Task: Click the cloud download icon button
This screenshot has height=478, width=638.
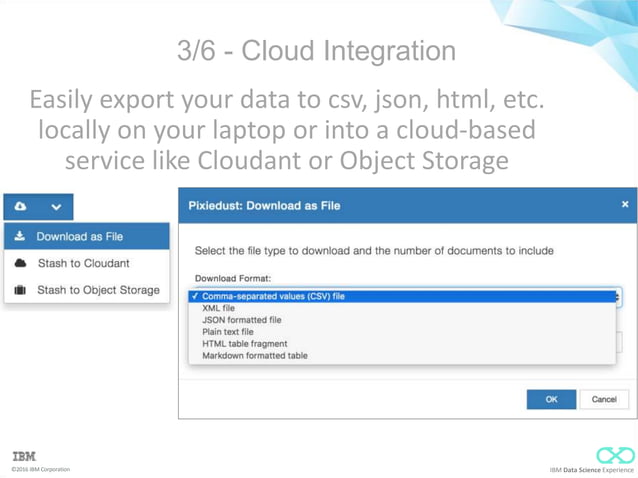Action: (22, 207)
